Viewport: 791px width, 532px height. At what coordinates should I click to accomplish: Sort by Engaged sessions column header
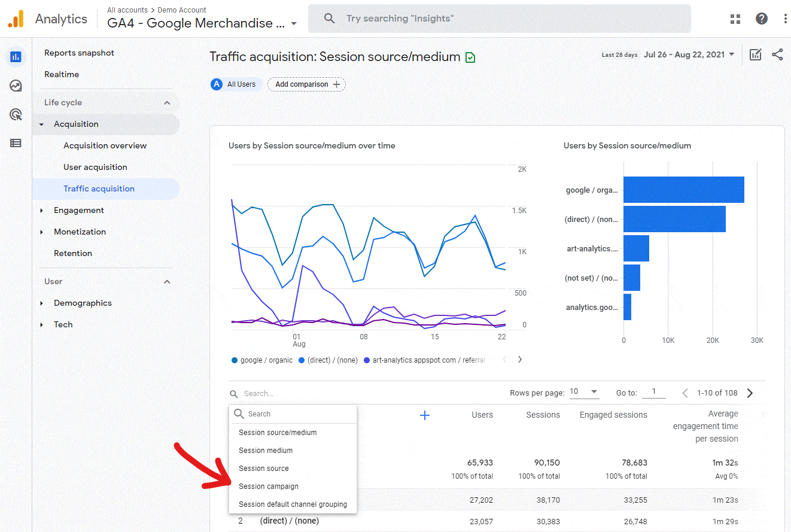[x=613, y=415]
